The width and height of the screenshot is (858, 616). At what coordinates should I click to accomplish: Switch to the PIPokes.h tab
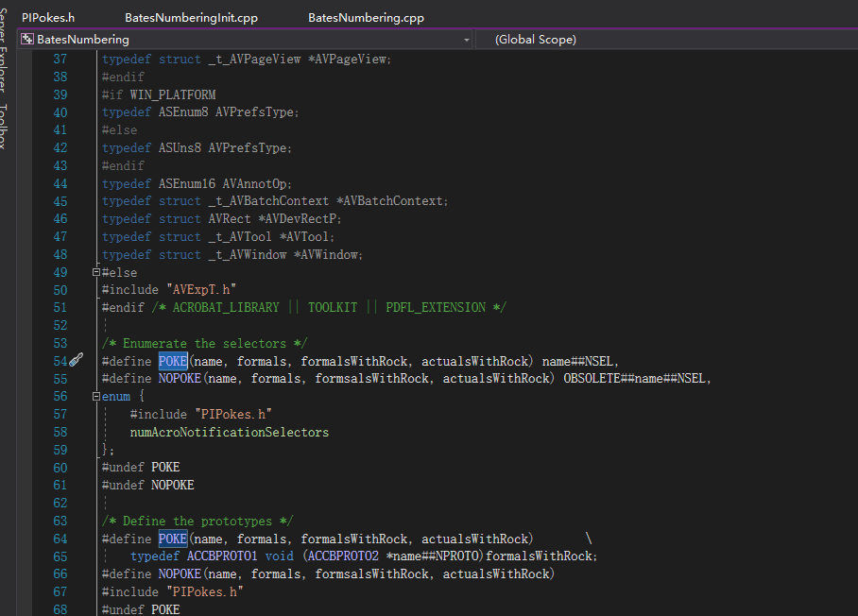click(48, 18)
